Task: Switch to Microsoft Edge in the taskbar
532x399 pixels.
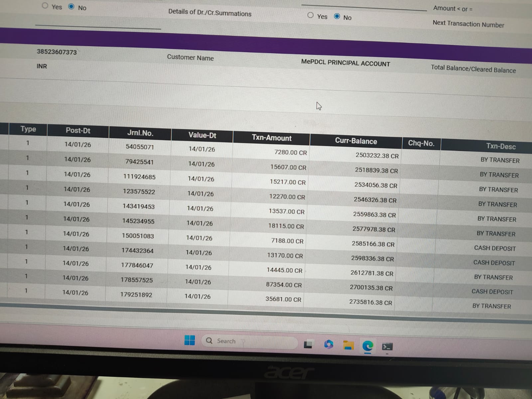Action: tap(368, 346)
